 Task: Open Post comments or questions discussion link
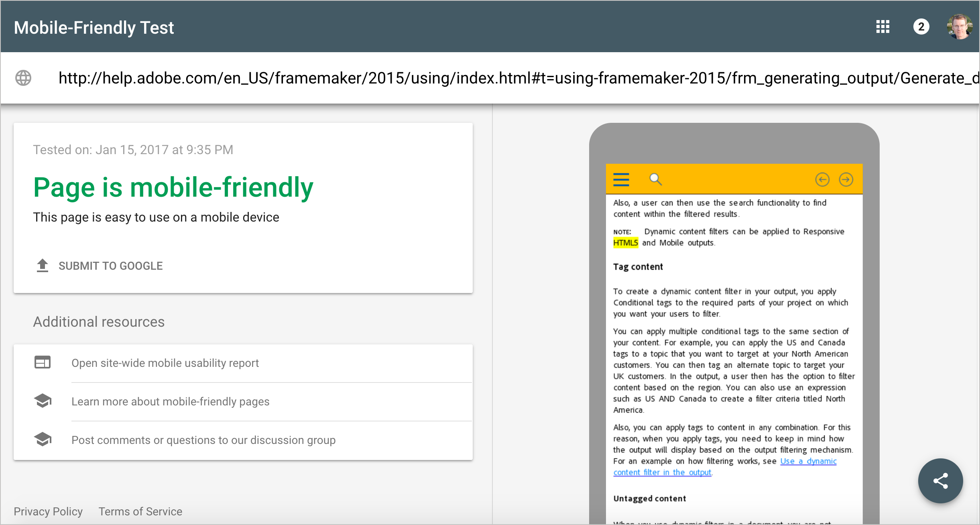pos(203,440)
